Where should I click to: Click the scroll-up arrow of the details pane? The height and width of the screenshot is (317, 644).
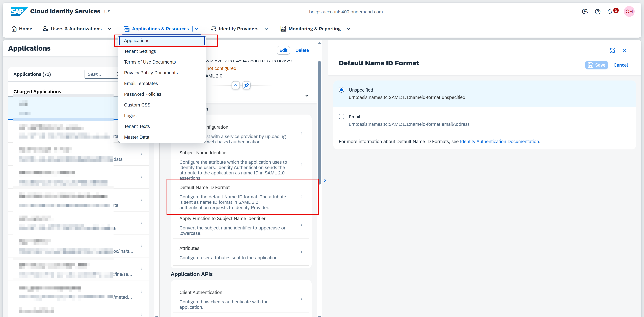tap(319, 43)
